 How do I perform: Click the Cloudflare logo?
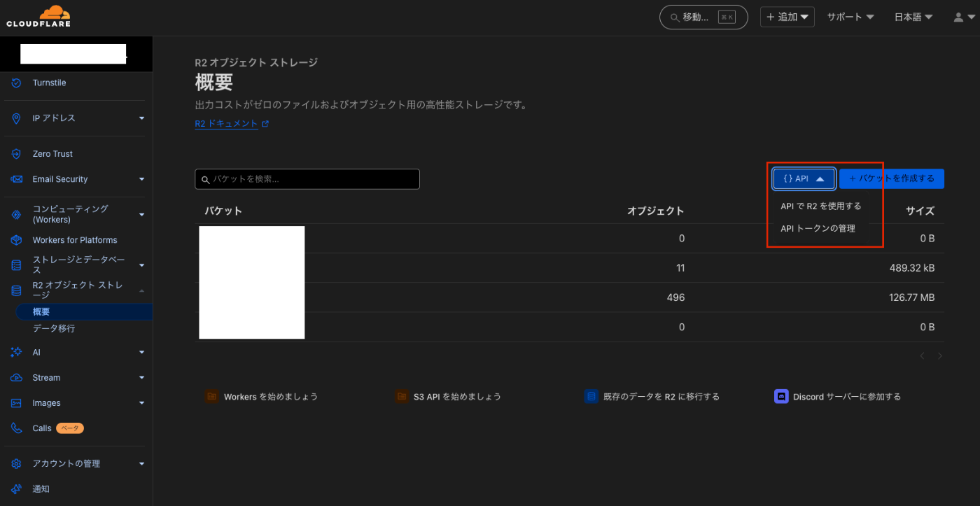point(38,15)
